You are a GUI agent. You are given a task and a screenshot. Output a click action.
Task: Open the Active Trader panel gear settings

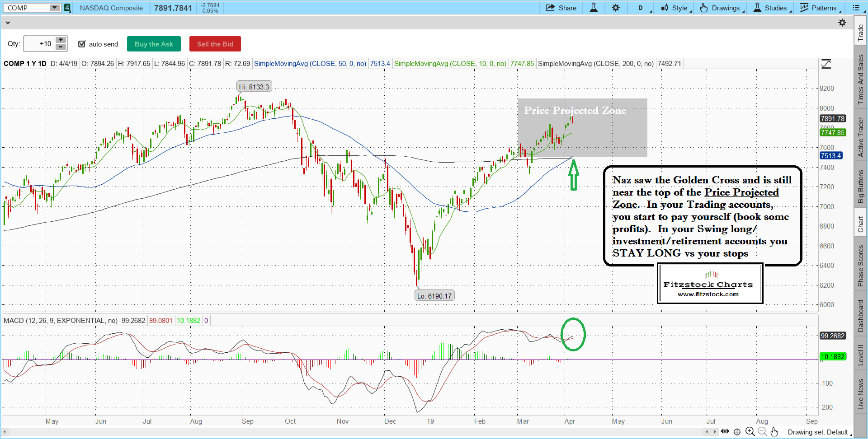click(842, 23)
